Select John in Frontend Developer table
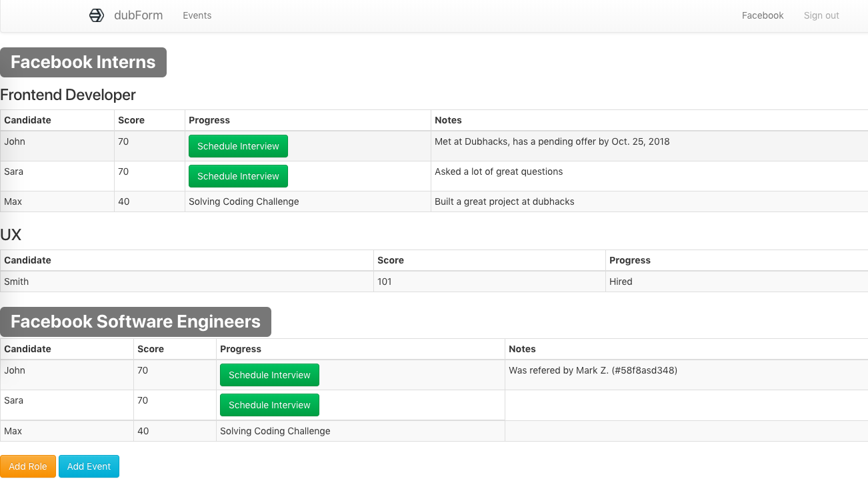 coord(15,141)
